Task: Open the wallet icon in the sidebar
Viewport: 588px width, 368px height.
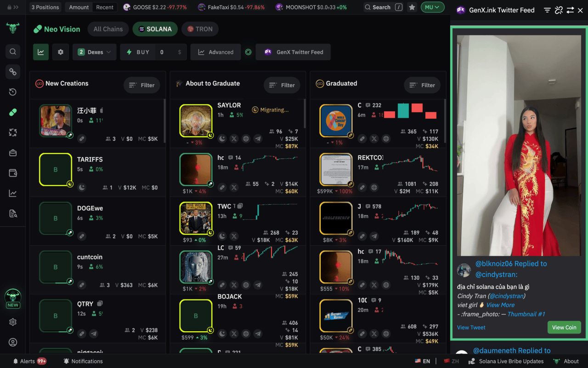Action: click(13, 173)
